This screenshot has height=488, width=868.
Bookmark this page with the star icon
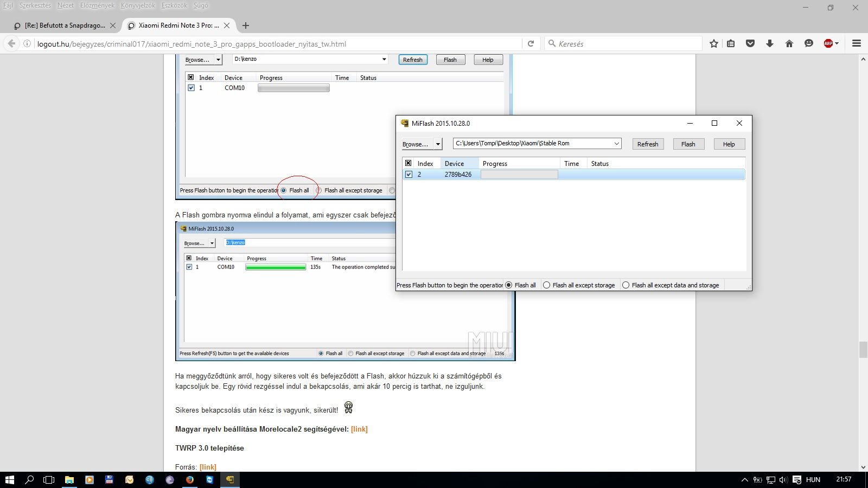point(714,44)
